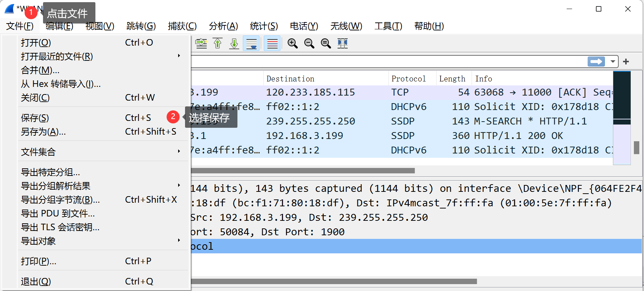Toggle packet list colorization
Image resolution: width=644 pixels, height=291 pixels.
coord(272,43)
